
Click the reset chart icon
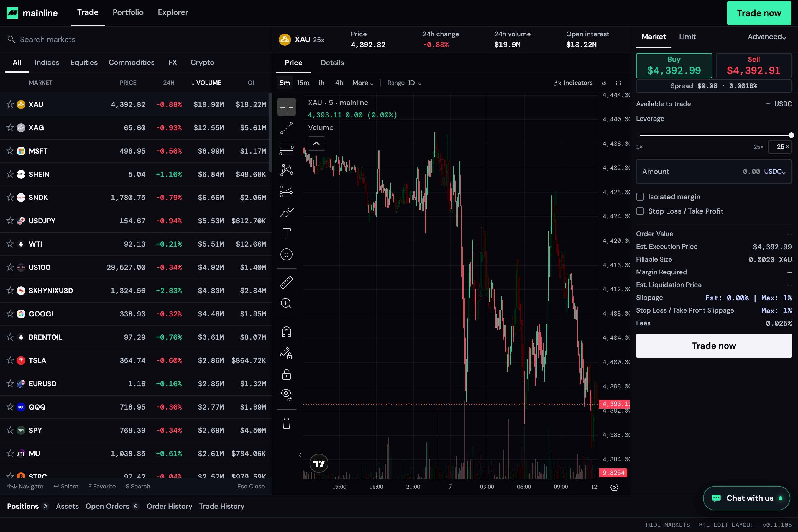tap(604, 83)
